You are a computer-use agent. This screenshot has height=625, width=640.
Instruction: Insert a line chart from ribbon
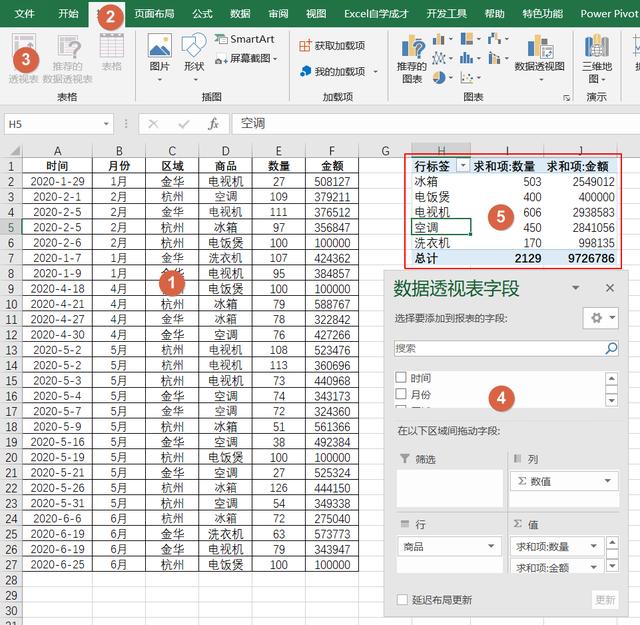tap(438, 58)
